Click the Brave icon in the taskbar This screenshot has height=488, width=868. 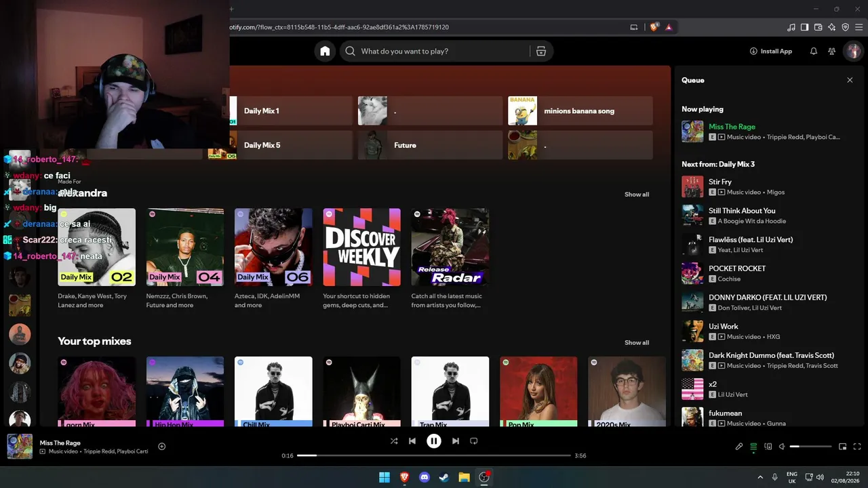click(405, 477)
